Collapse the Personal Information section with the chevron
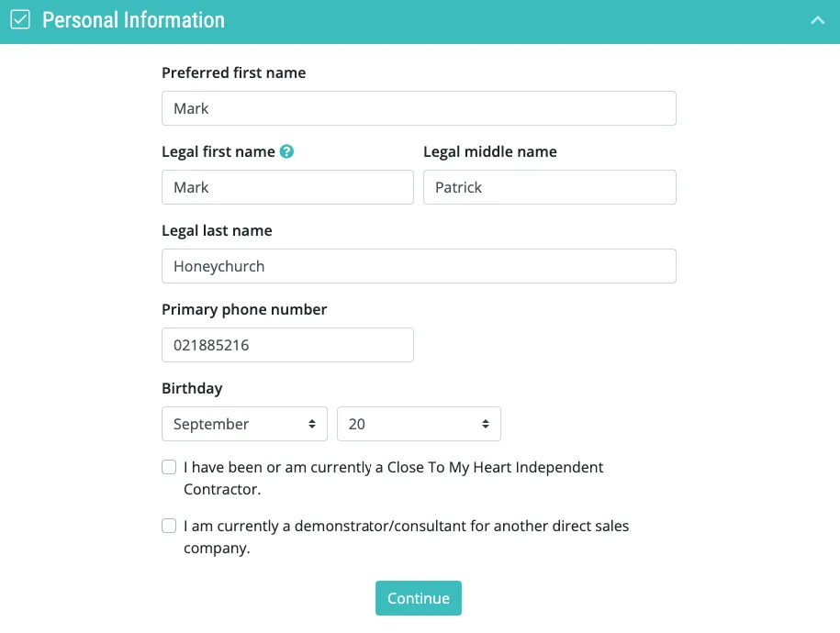The image size is (840, 633). 817,20
